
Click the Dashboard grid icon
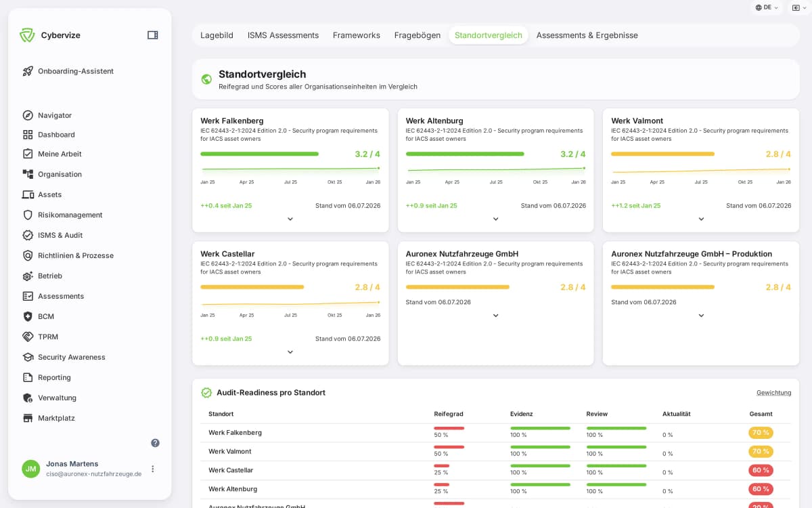[28, 135]
